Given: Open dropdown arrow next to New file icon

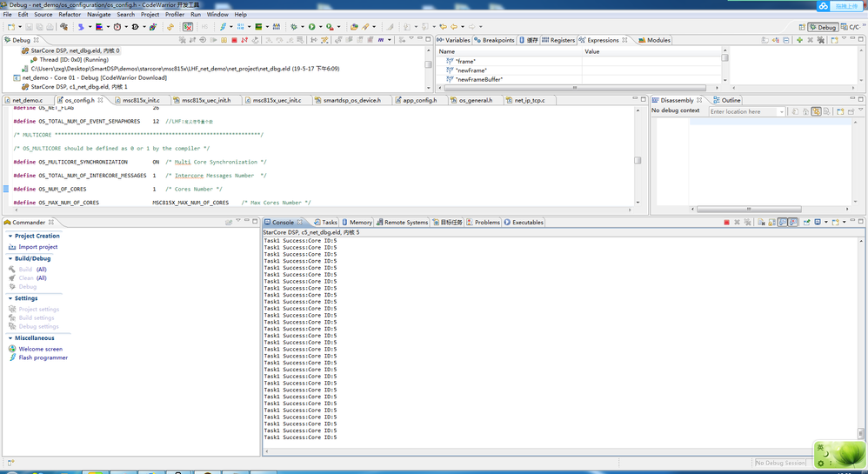Looking at the screenshot, I should [20, 27].
